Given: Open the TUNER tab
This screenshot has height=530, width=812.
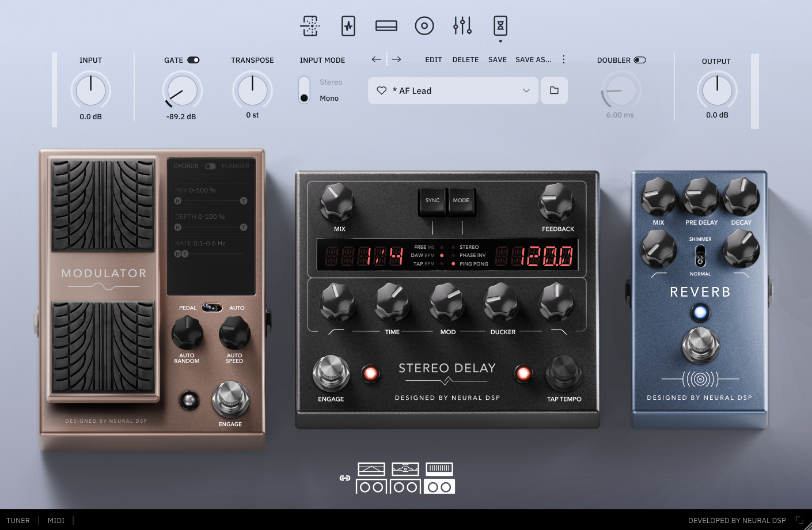Looking at the screenshot, I should [18, 520].
